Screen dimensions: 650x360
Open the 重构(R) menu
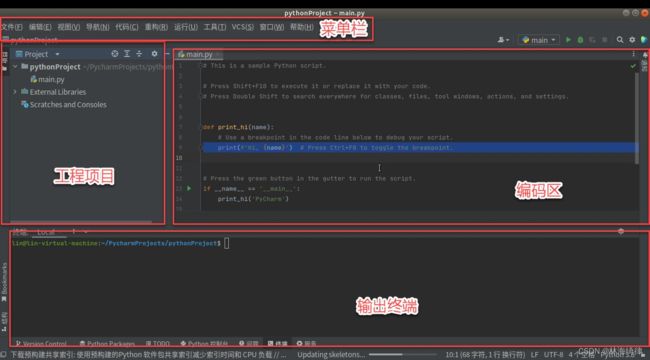click(x=156, y=27)
